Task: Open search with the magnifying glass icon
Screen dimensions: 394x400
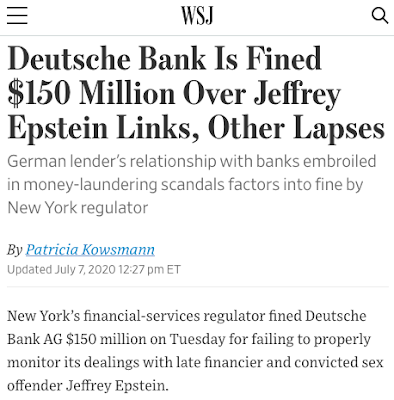Action: tap(380, 15)
